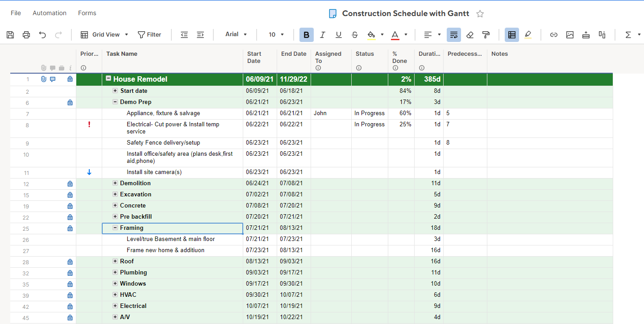
Task: Star the Construction Schedule sheet as favorite
Action: (480, 14)
